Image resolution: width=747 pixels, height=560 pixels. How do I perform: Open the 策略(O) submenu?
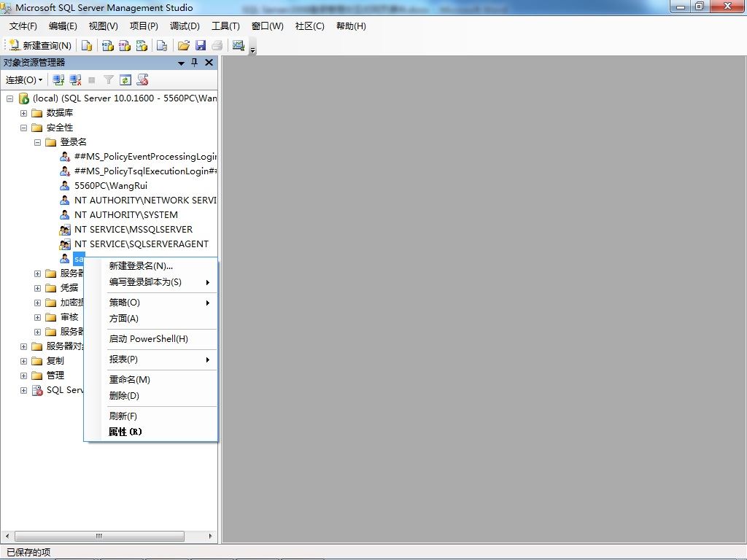pyautogui.click(x=150, y=303)
